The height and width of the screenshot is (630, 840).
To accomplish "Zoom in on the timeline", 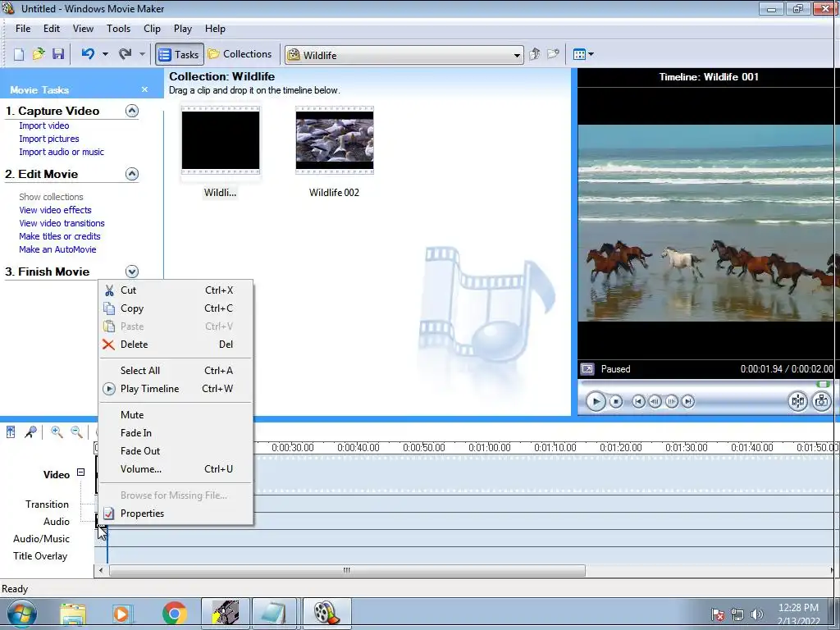I will click(57, 431).
